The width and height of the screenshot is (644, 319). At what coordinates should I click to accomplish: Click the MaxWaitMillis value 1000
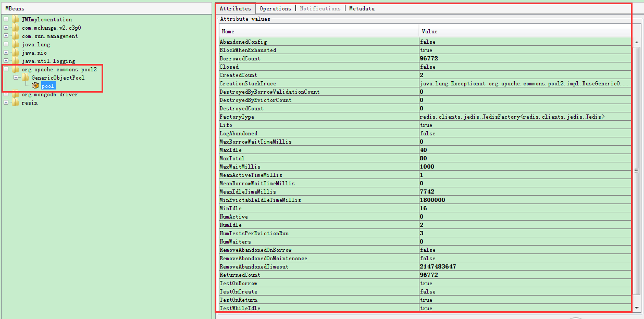click(427, 167)
